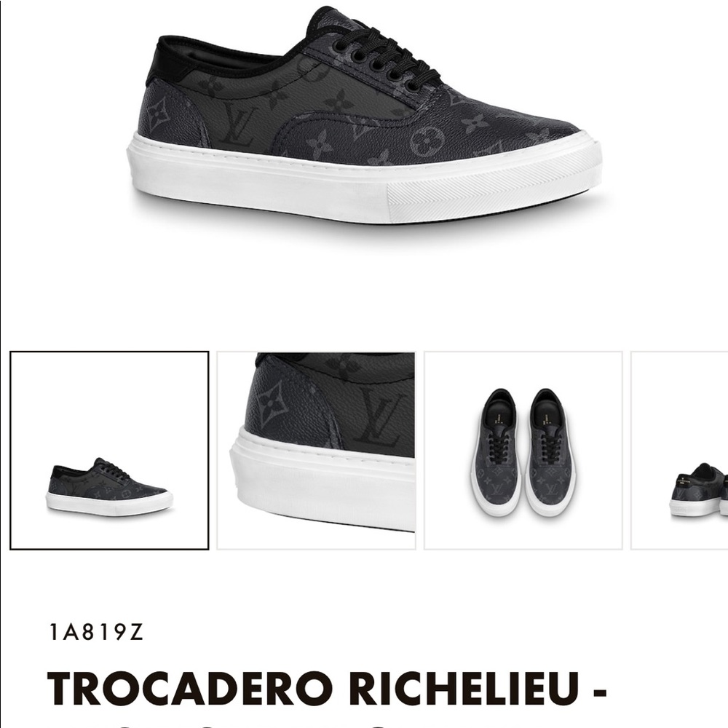Image resolution: width=728 pixels, height=728 pixels.
Task: Click the small sneaker inside the selected thumbnail
Action: click(x=109, y=486)
